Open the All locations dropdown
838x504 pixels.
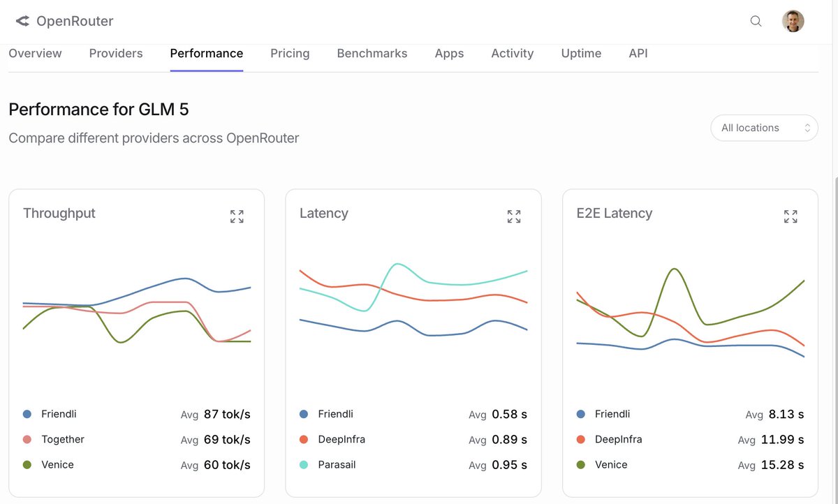tap(765, 128)
